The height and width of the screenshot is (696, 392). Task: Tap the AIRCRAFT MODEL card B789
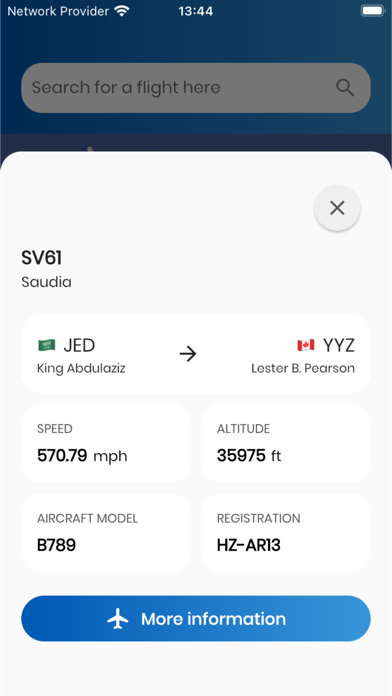tap(106, 533)
